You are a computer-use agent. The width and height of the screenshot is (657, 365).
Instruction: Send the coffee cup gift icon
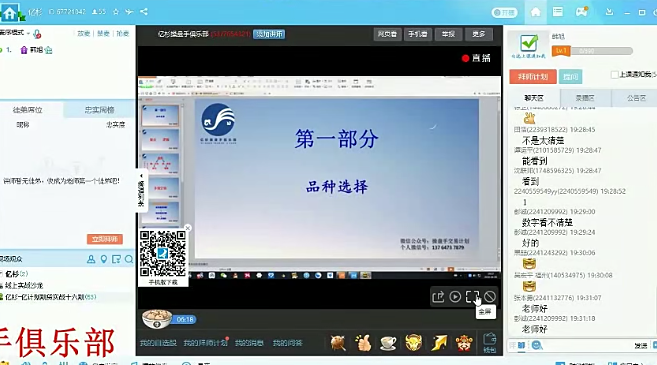tap(388, 343)
